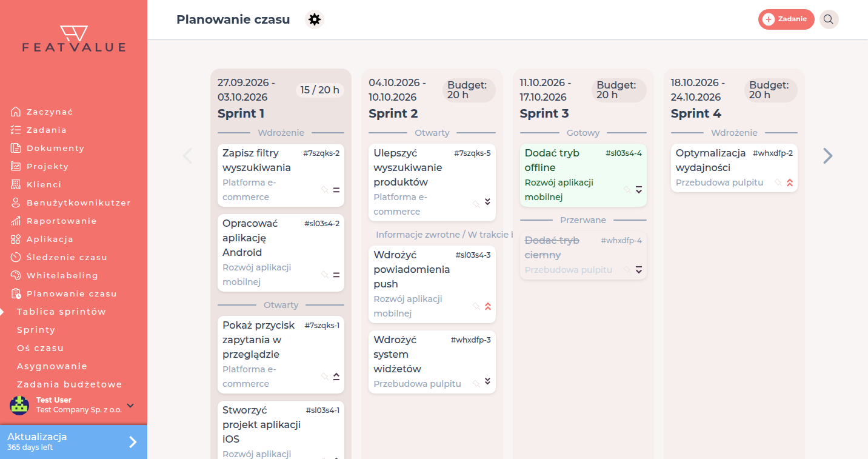The width and height of the screenshot is (868, 459).
Task: Click the Zaczynać home icon in sidebar
Action: (x=16, y=112)
